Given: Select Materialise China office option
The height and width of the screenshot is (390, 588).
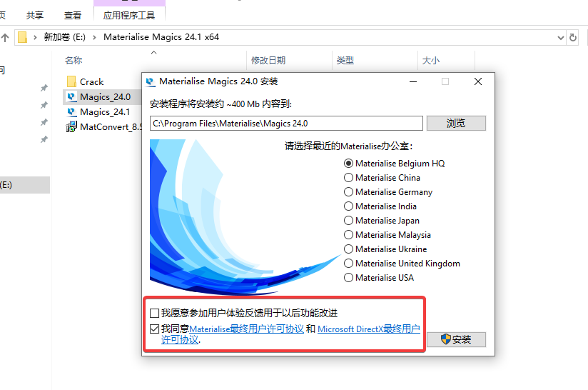Looking at the screenshot, I should (348, 178).
